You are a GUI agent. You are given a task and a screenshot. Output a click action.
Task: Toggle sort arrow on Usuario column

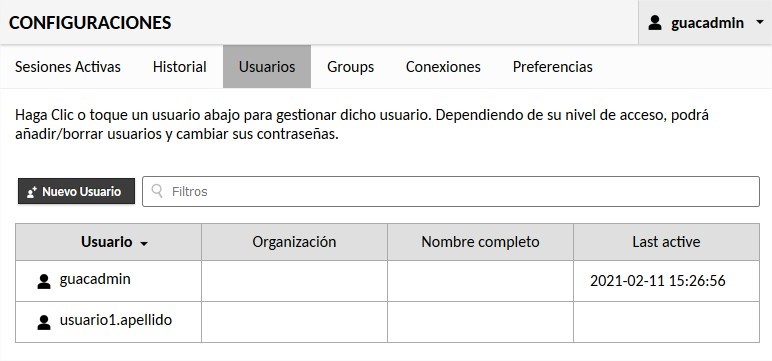[x=144, y=244]
